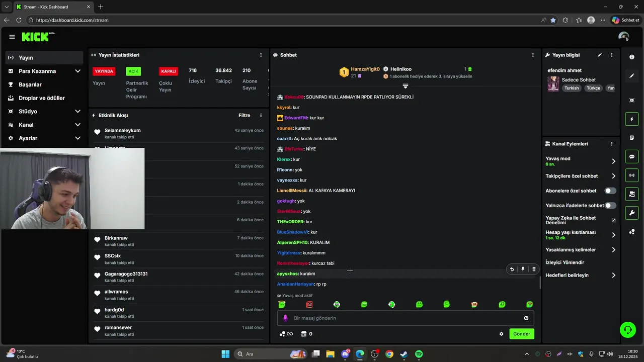Open AI chat moderation external link
Viewport: 644px width, 362px height.
click(613, 220)
